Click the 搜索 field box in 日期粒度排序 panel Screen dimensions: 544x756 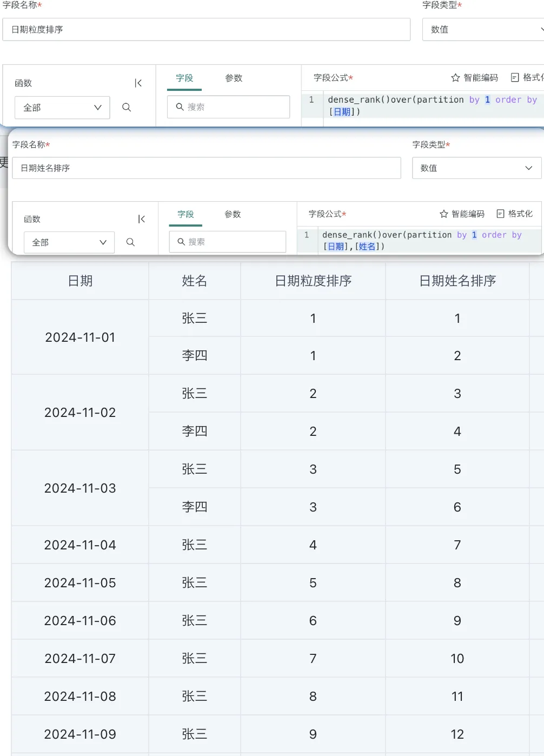pos(228,107)
